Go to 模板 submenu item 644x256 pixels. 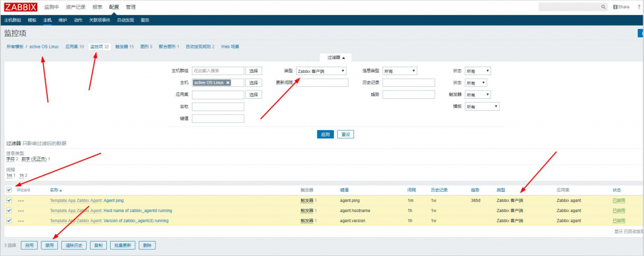coord(32,20)
